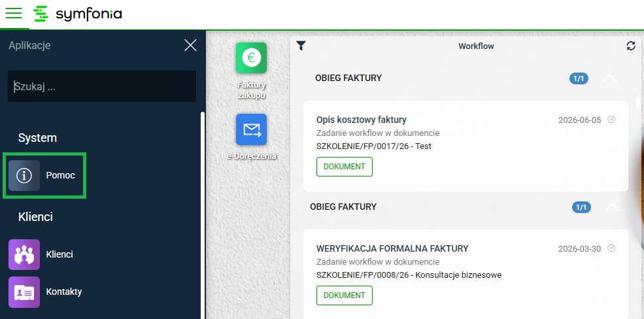644x319 pixels.
Task: Open the Kontakty app icon
Action: click(x=24, y=292)
